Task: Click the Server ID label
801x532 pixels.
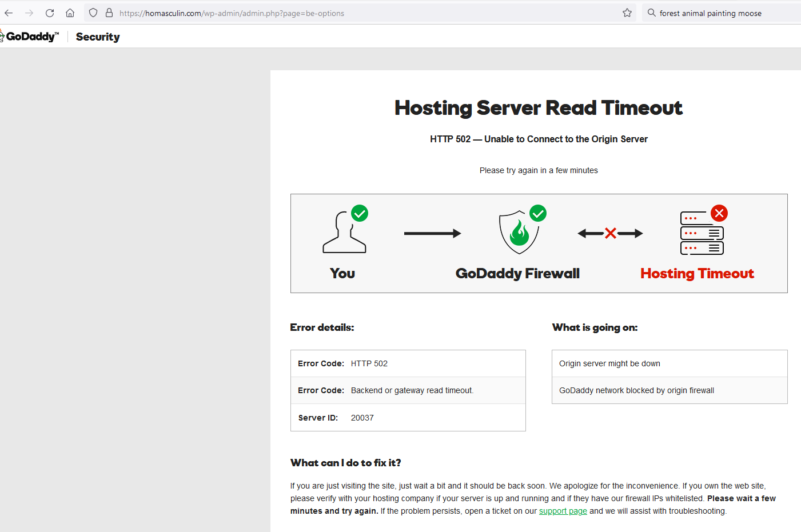Action: (x=318, y=418)
